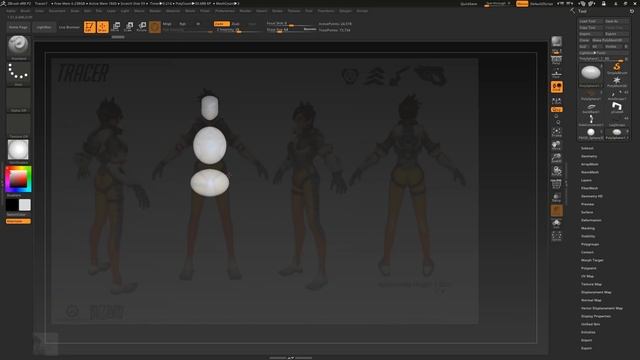Toggle Perspective view on right shelf

(556, 60)
